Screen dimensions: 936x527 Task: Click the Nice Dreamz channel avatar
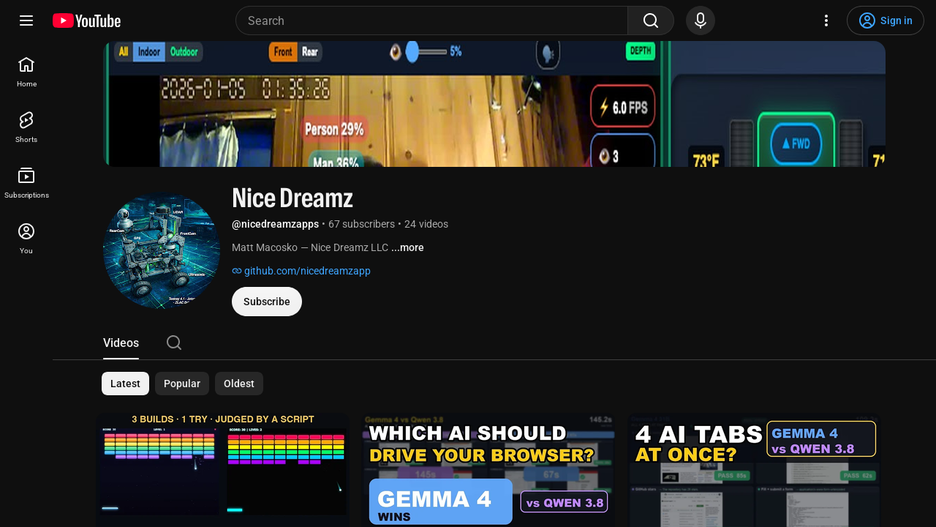(x=161, y=251)
